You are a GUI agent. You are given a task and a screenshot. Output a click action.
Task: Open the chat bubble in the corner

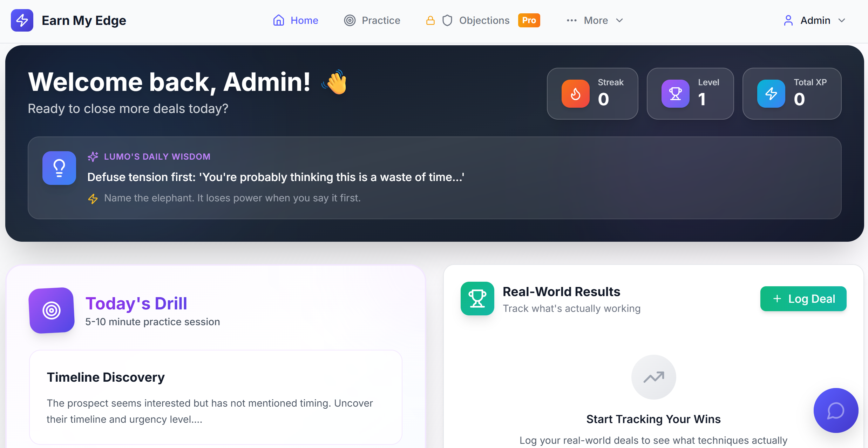(x=836, y=410)
